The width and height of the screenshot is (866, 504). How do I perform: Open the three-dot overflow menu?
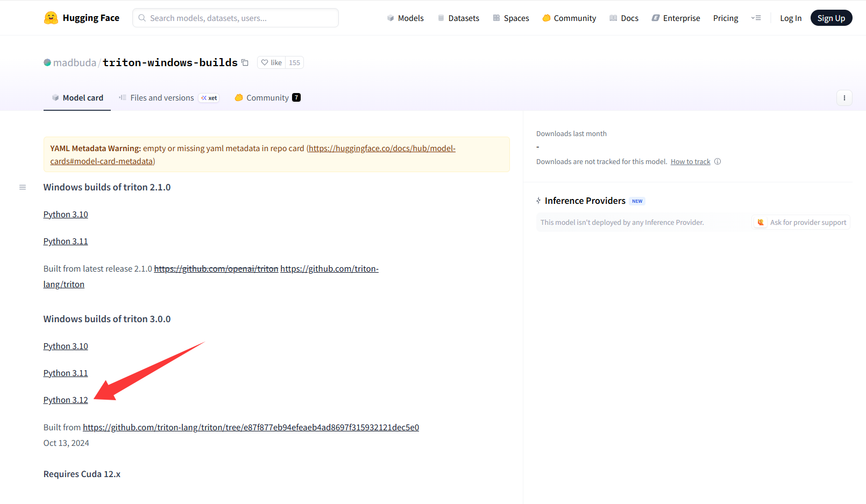[x=844, y=98]
